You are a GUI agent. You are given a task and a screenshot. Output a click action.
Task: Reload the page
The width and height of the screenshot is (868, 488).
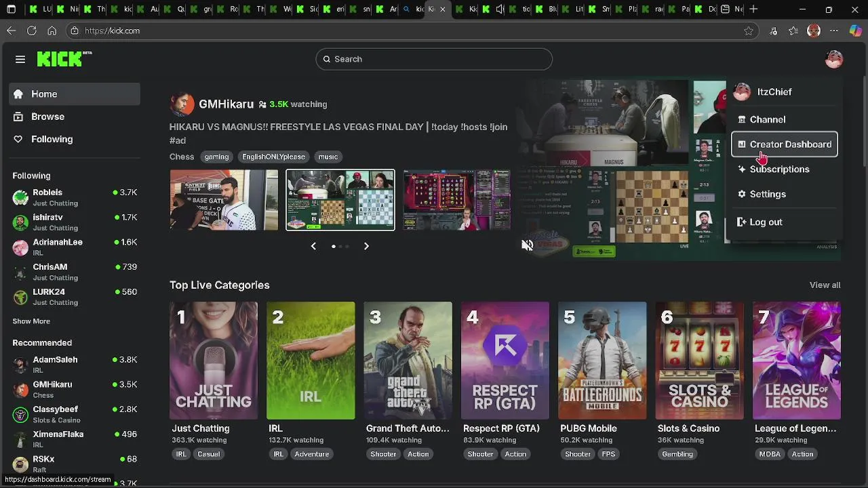pyautogui.click(x=31, y=30)
